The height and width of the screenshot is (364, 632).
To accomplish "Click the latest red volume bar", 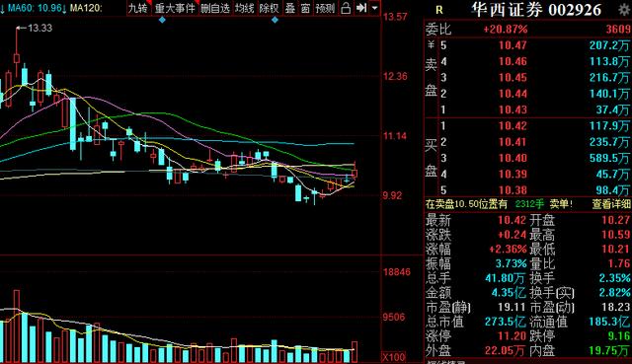I will (355, 352).
